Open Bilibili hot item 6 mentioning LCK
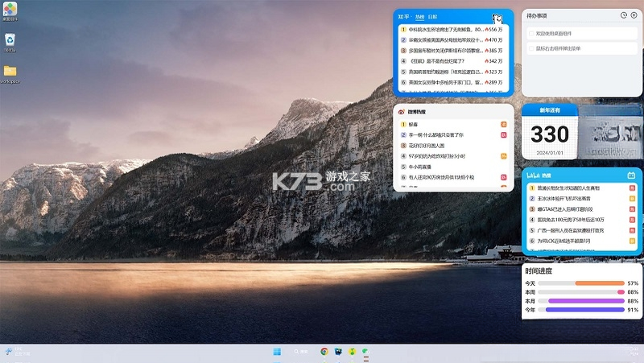 (x=582, y=241)
